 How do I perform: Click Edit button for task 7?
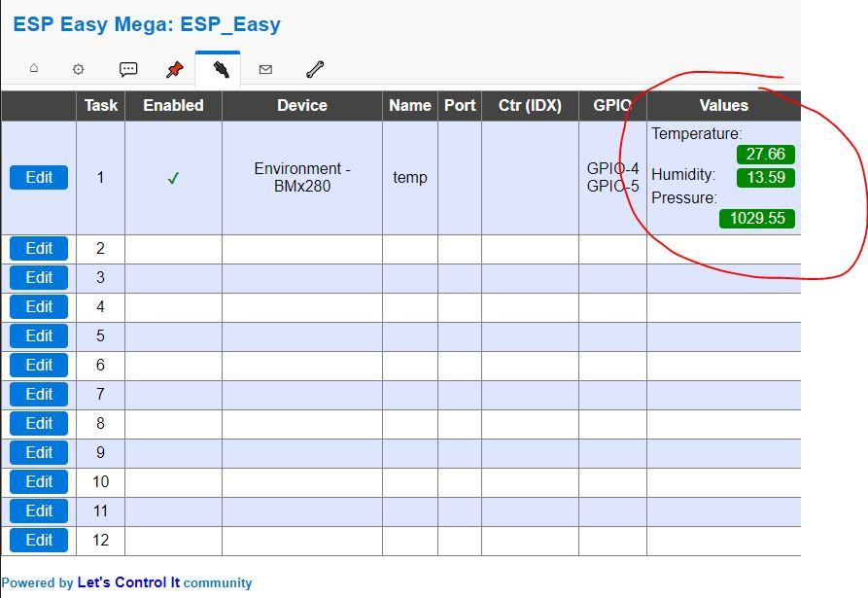point(39,394)
